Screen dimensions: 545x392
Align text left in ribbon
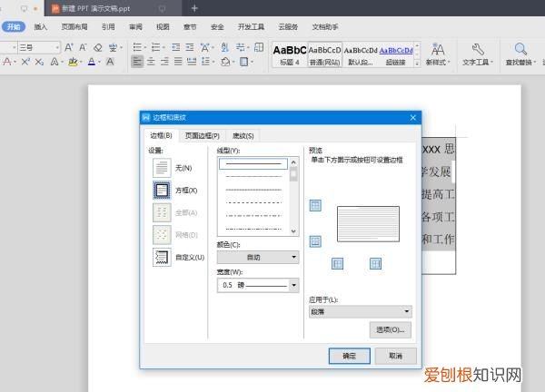137,62
